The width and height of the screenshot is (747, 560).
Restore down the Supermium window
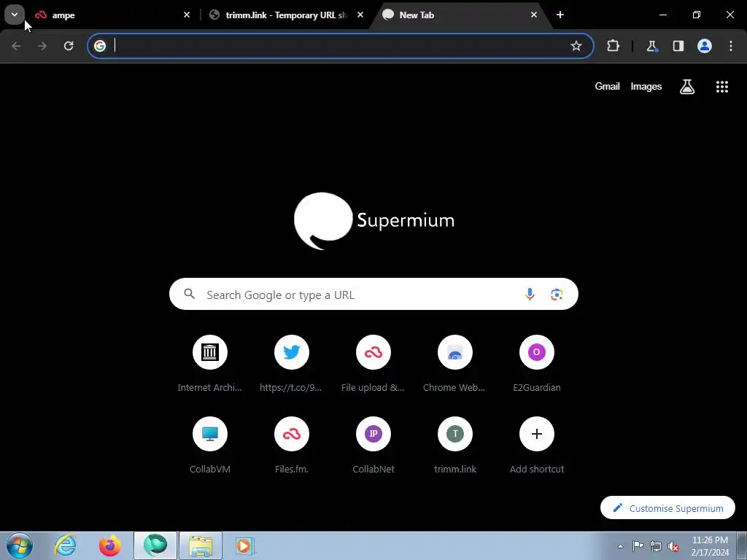[x=697, y=15]
